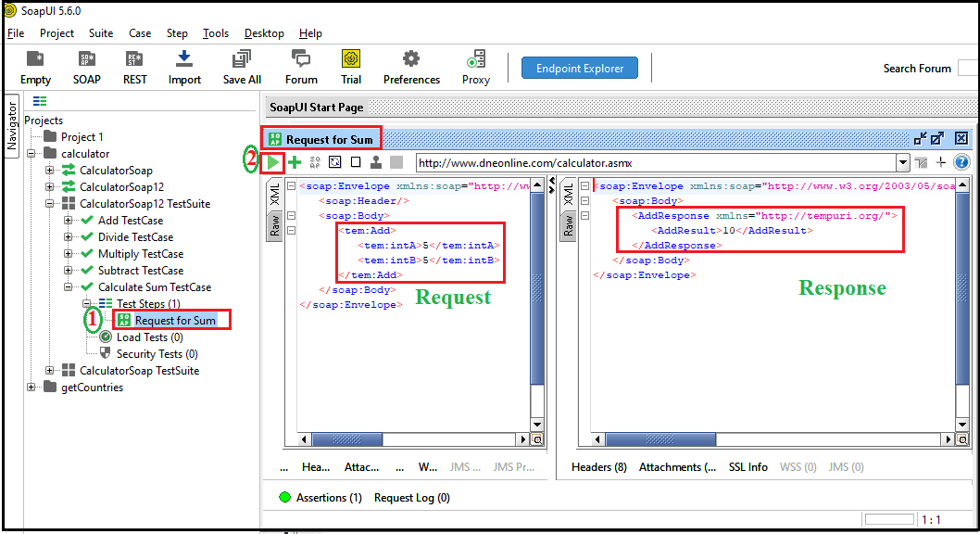Click the minimize icon of the Request for Sum window
The height and width of the screenshot is (534, 980).
(x=920, y=138)
